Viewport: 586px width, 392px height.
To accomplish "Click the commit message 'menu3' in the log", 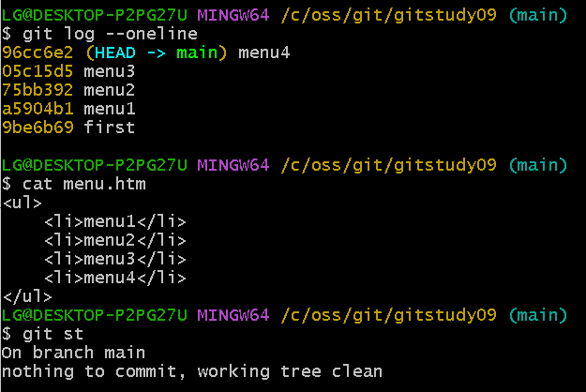I will tap(109, 71).
